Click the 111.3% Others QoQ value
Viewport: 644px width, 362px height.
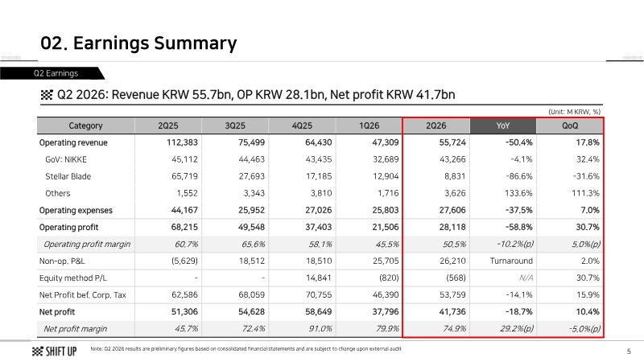click(585, 193)
